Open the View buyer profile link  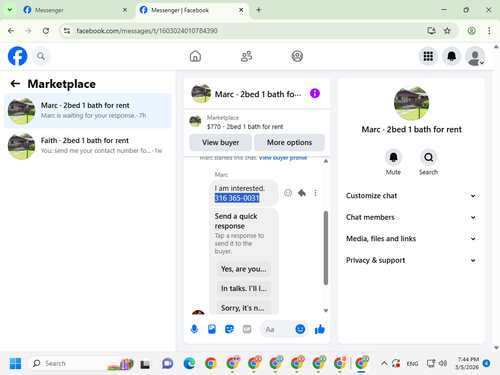pos(283,158)
